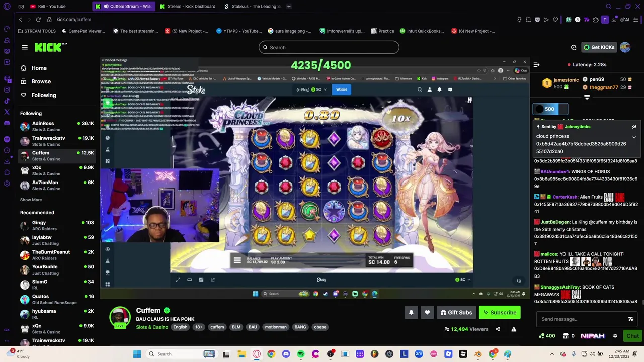Screen dimensions: 644x362
Task: Click the motionman stream tag
Action: pos(276,327)
